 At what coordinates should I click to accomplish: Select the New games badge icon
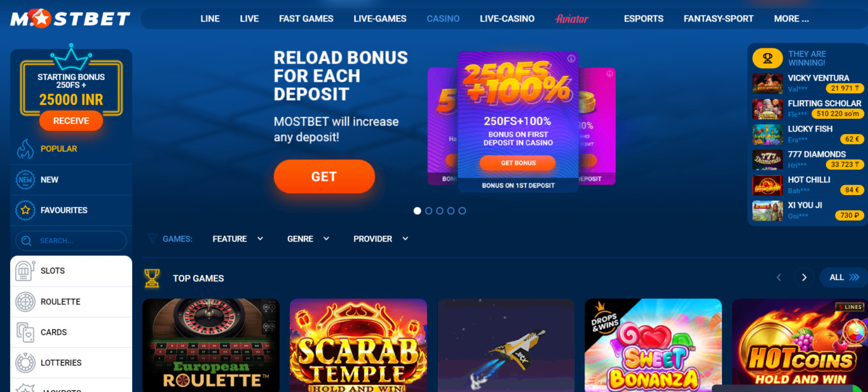click(25, 180)
